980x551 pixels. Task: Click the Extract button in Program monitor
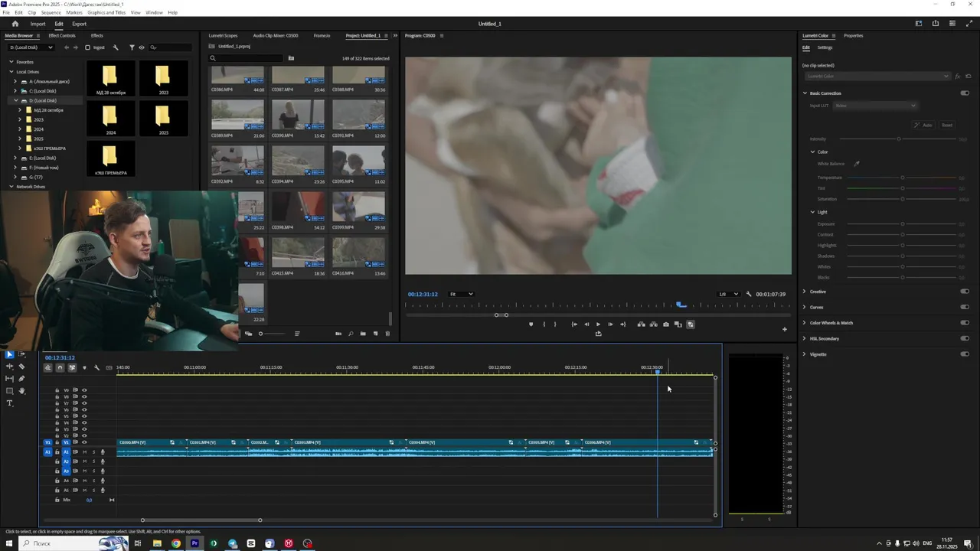[x=653, y=324]
